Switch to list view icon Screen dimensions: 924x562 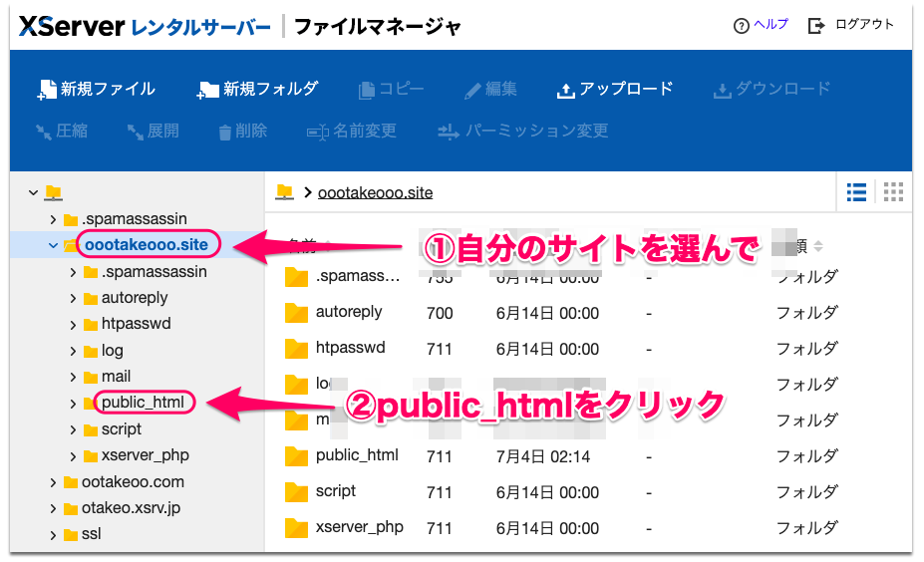coord(856,192)
